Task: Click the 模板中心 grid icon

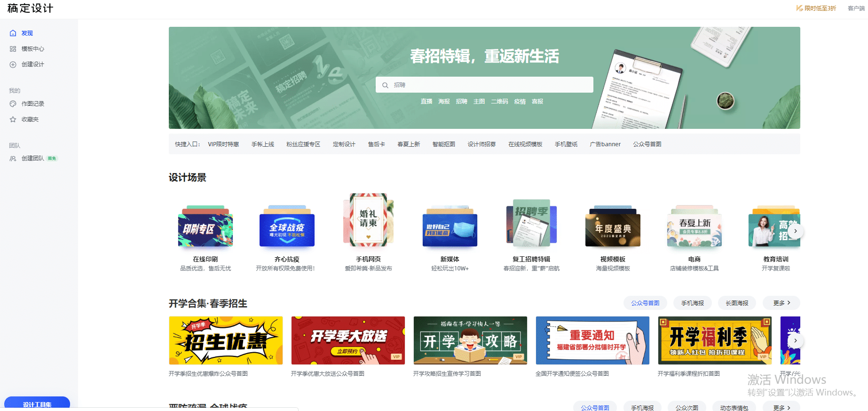Action: click(x=13, y=49)
